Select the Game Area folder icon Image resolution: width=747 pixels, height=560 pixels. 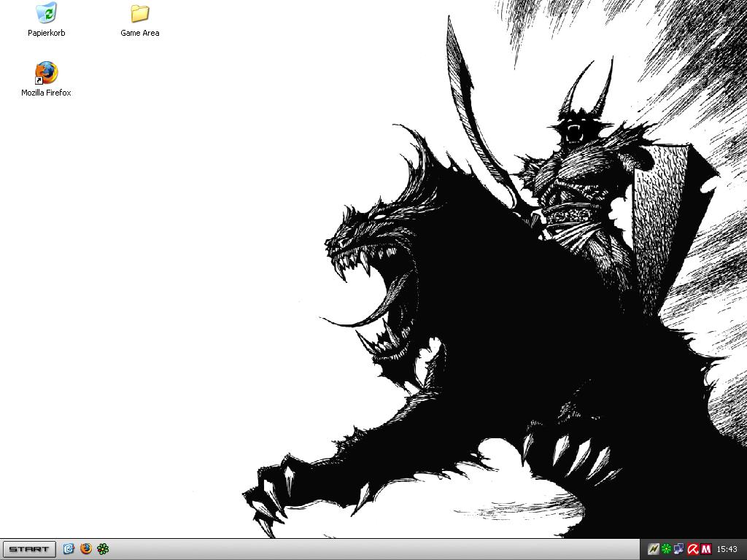(x=139, y=13)
